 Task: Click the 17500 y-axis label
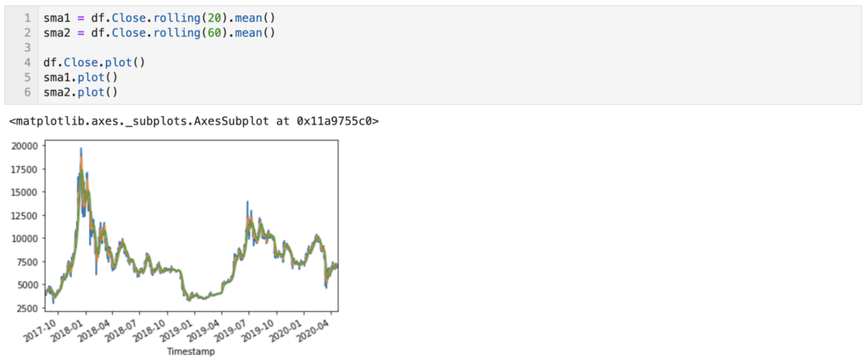[25, 169]
